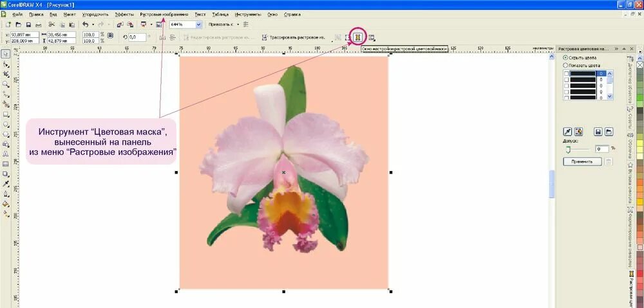Check the first color mask checkbox
The image size is (644, 308).
pyautogui.click(x=567, y=73)
